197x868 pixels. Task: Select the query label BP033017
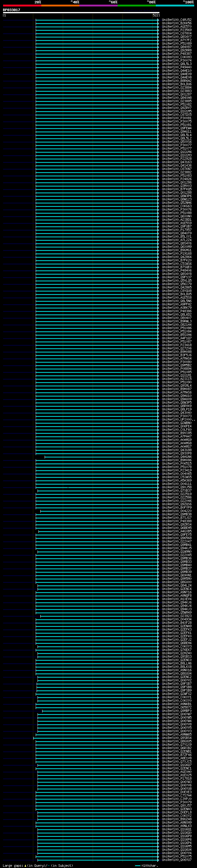(11, 10)
